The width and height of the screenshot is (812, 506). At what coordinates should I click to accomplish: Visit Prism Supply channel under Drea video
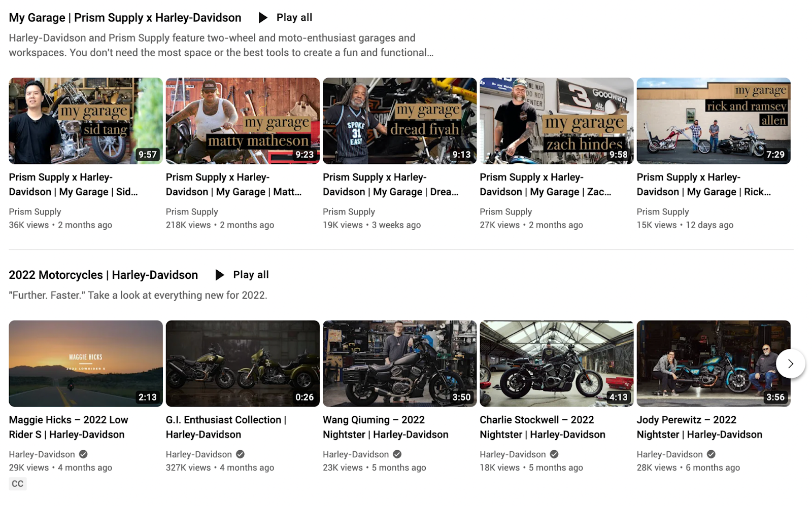point(349,212)
